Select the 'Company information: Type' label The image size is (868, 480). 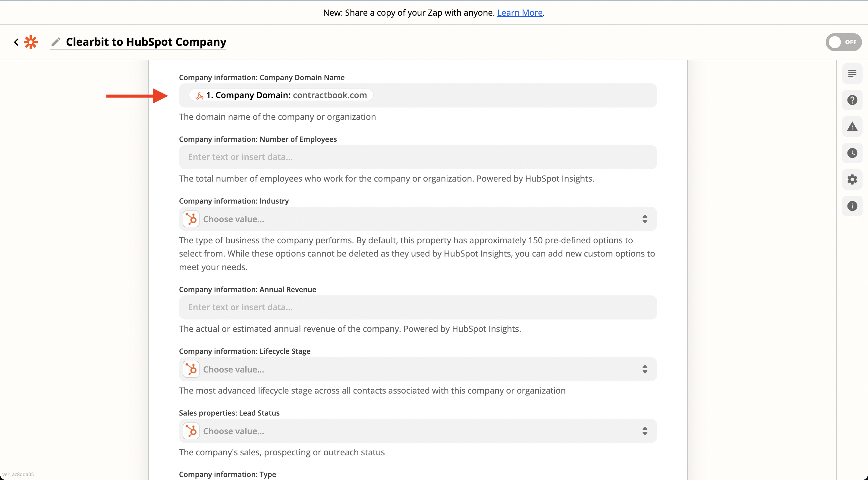point(228,474)
